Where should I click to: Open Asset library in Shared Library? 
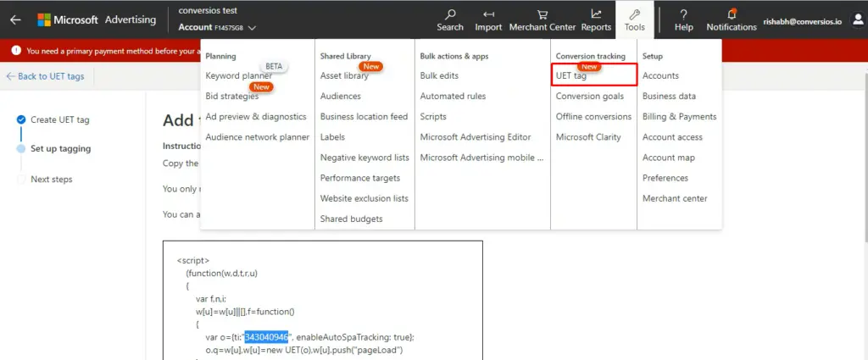344,75
